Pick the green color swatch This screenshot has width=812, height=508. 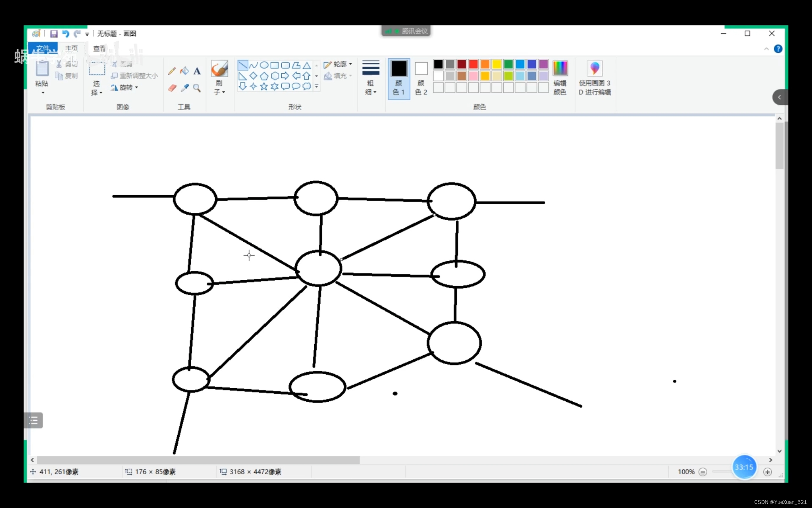click(x=508, y=64)
